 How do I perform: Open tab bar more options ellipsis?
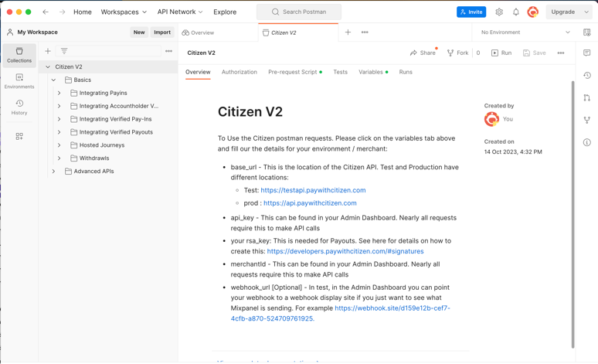[x=365, y=32]
